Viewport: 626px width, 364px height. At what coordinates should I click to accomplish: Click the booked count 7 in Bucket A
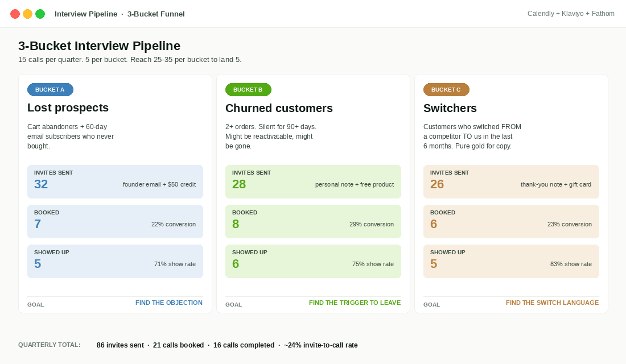coord(38,224)
